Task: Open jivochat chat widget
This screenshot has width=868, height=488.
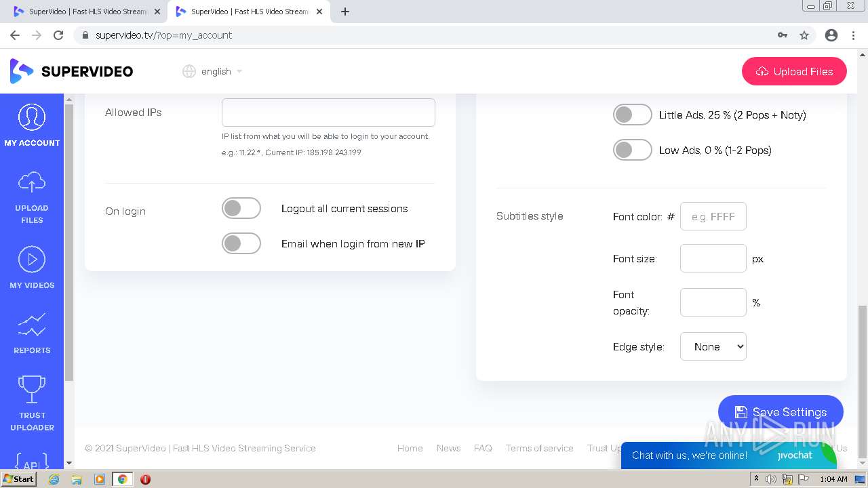Action: pos(728,455)
